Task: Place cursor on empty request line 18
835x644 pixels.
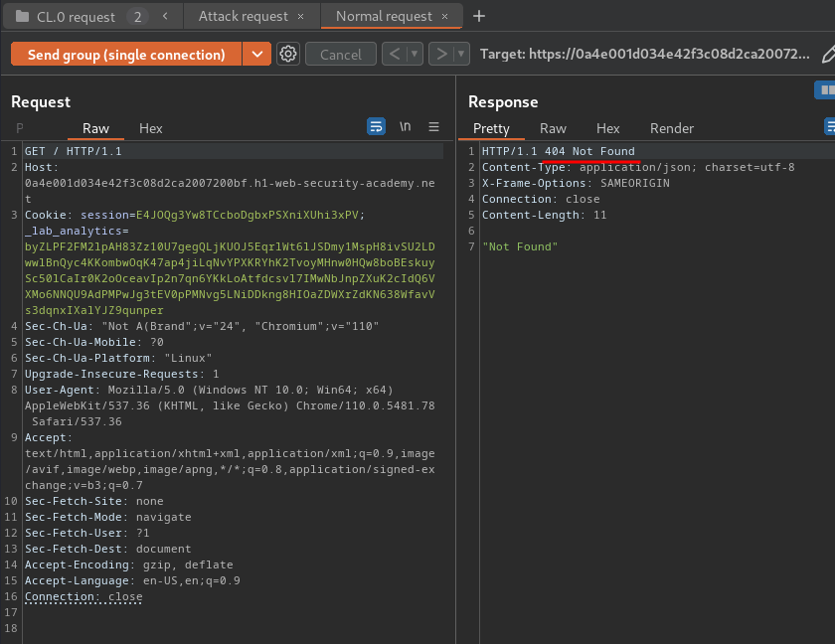Action: click(x=234, y=628)
